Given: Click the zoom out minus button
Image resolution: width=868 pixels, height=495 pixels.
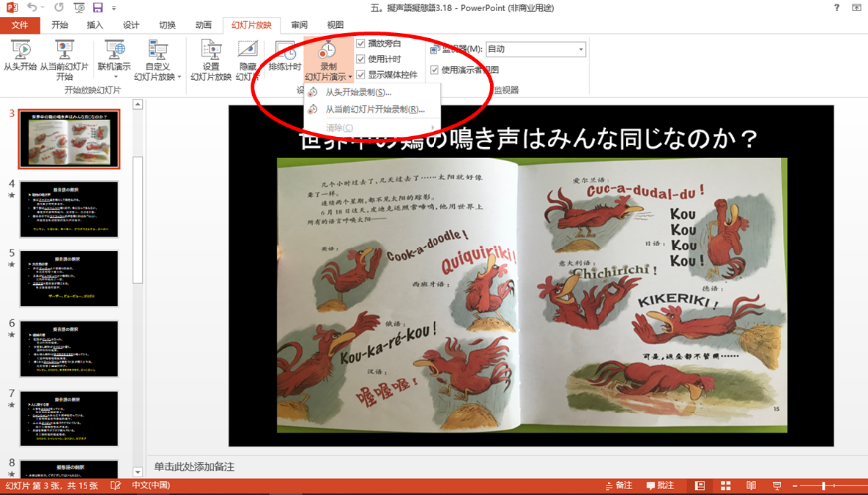Looking at the screenshot, I should tap(795, 486).
